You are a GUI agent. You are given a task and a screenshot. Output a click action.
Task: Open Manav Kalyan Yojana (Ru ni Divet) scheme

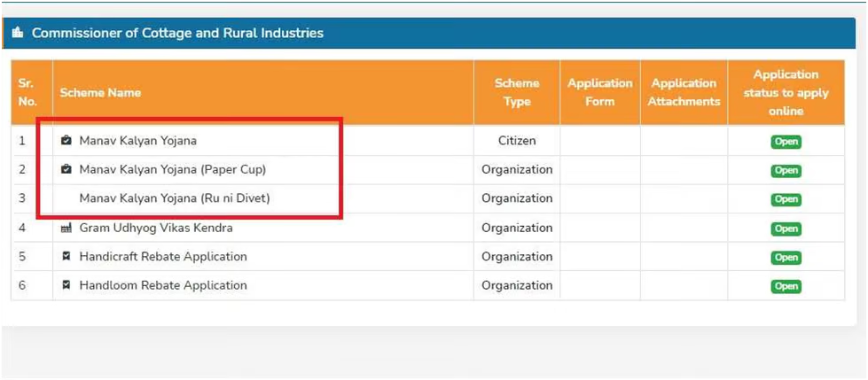[x=175, y=198]
